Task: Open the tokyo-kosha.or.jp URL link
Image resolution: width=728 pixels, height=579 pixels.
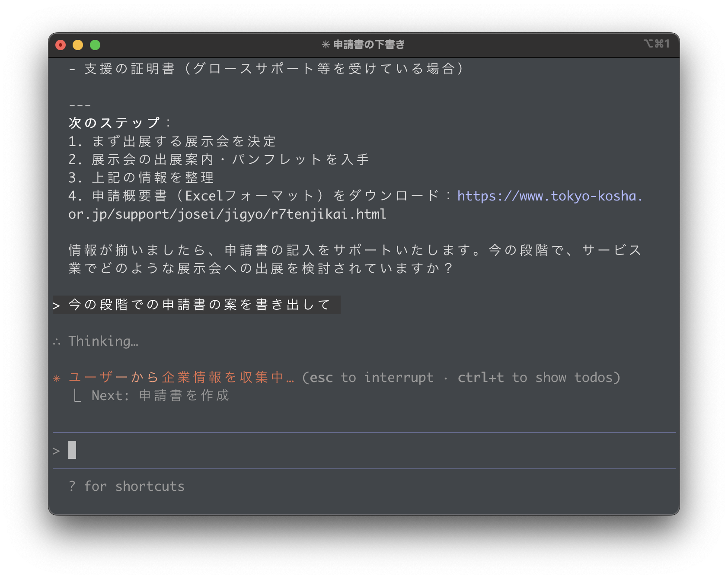Action: click(549, 196)
